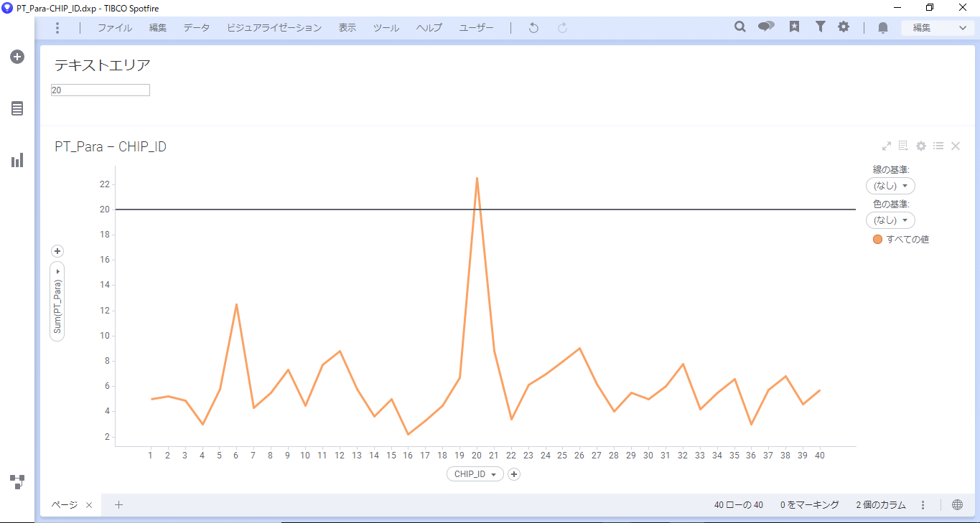Screen dimensions: 980x523
Task: Click the 0 をマーキング status text
Action: [810, 505]
